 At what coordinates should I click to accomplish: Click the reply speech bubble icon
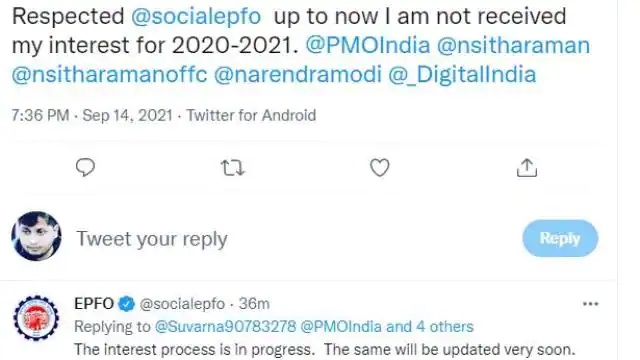85,167
